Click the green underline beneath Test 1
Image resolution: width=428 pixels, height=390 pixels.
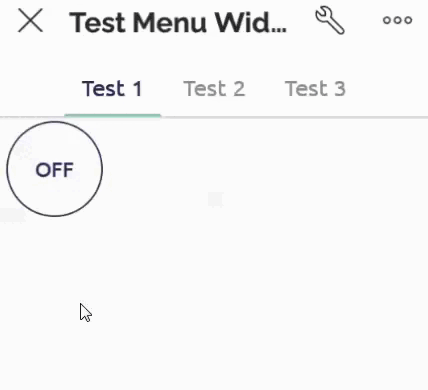113,115
